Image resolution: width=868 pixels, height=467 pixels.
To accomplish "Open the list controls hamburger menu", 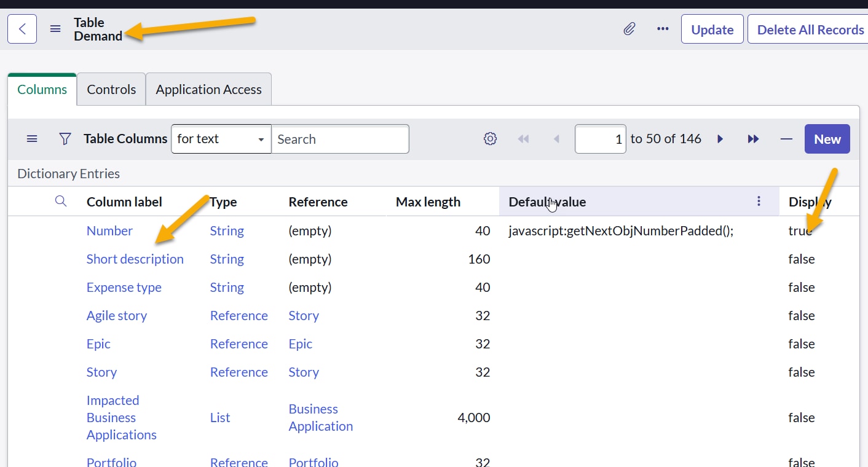I will click(32, 139).
